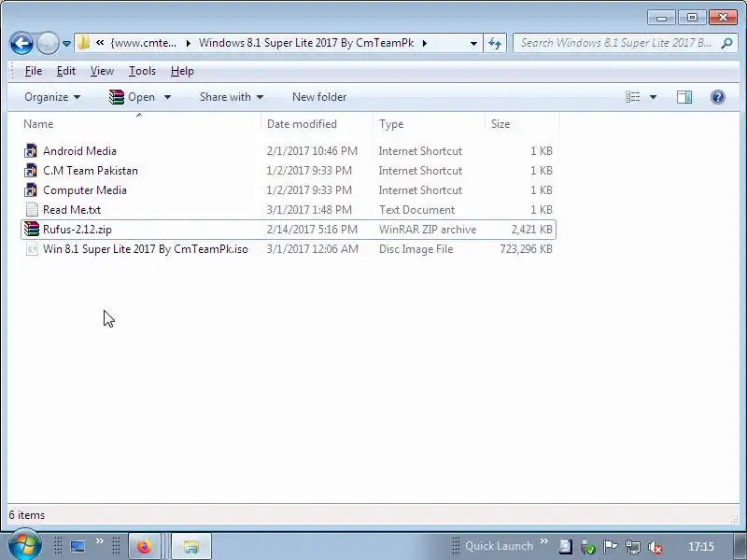Select the Android Media shortcut icon
The height and width of the screenshot is (560, 747).
(x=31, y=151)
